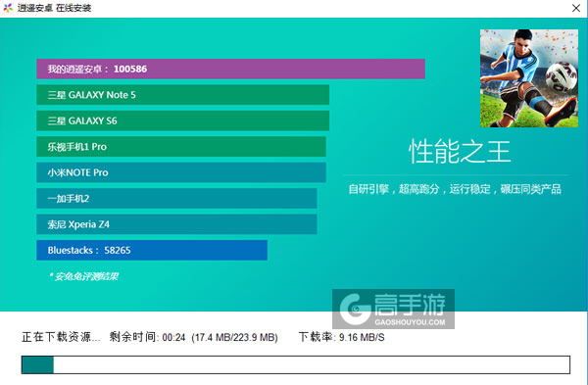
Task: Close the 逍遥安卓 installer window
Action: tap(576, 8)
